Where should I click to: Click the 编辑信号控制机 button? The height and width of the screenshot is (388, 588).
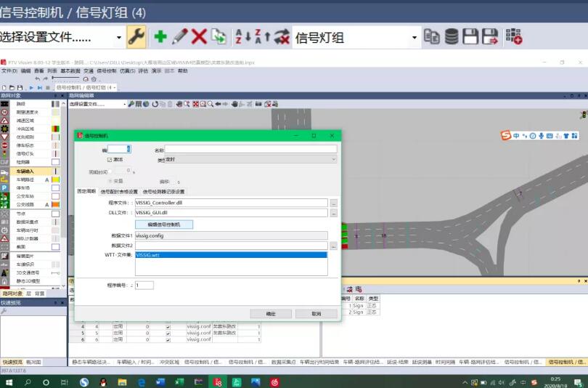[x=164, y=225]
